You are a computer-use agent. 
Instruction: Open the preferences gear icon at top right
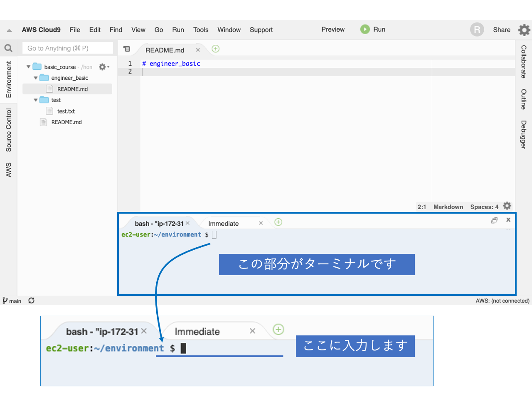pyautogui.click(x=524, y=30)
